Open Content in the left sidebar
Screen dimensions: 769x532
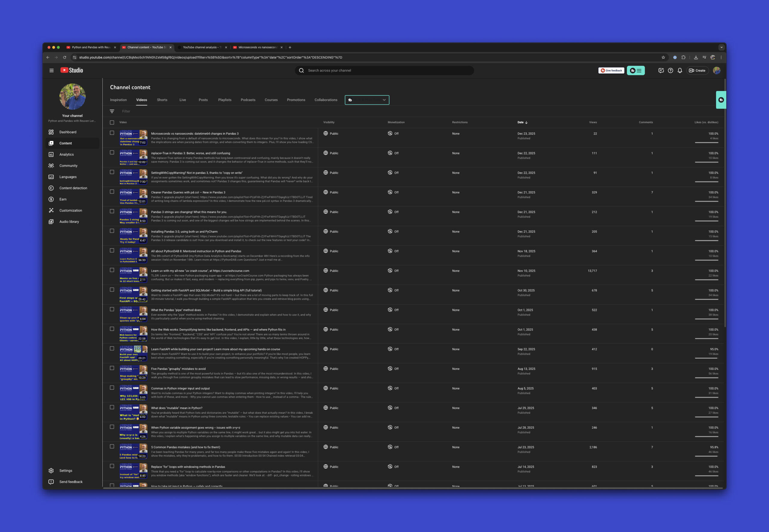point(72,143)
